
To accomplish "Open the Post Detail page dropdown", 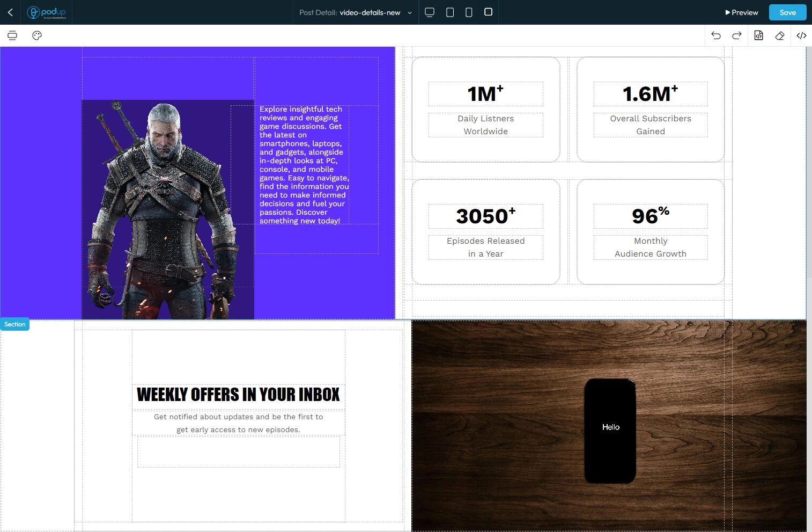I will [356, 12].
